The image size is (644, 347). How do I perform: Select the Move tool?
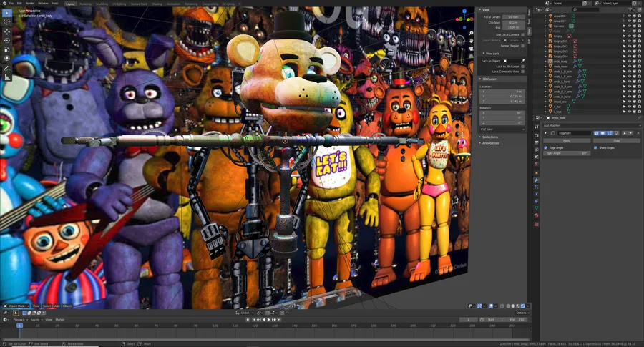pos(7,31)
